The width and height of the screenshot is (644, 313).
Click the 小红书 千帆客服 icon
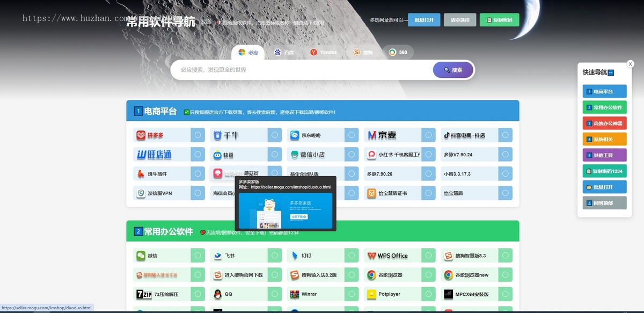371,155
